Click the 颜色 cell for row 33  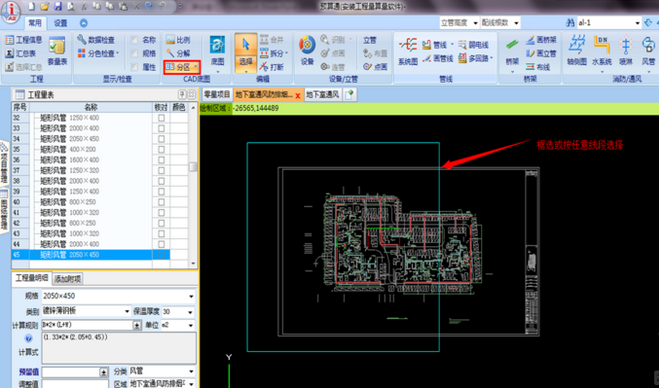[179, 129]
